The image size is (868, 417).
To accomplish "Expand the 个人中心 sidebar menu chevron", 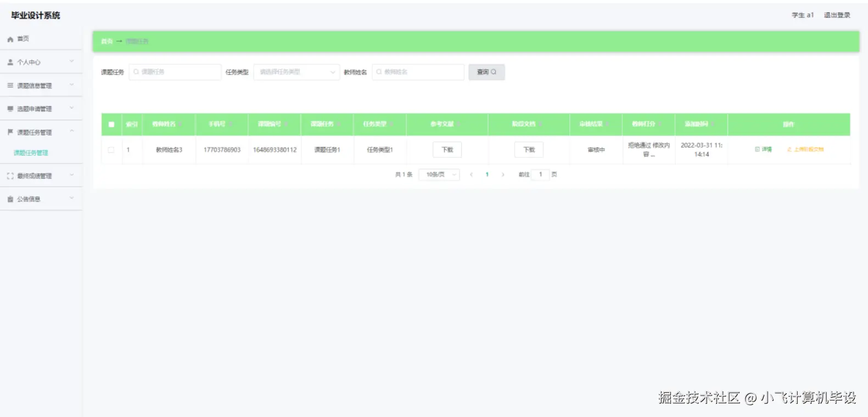I will pyautogui.click(x=71, y=61).
